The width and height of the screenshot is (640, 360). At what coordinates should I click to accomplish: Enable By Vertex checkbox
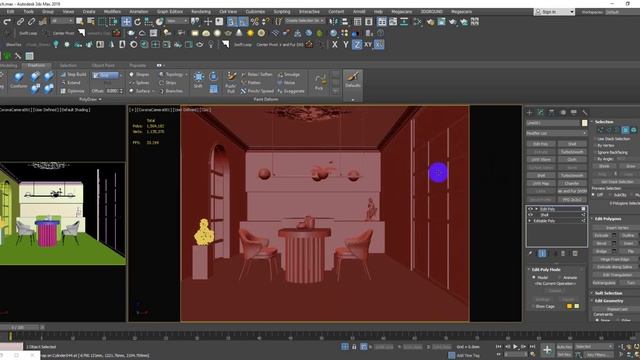[x=595, y=146]
